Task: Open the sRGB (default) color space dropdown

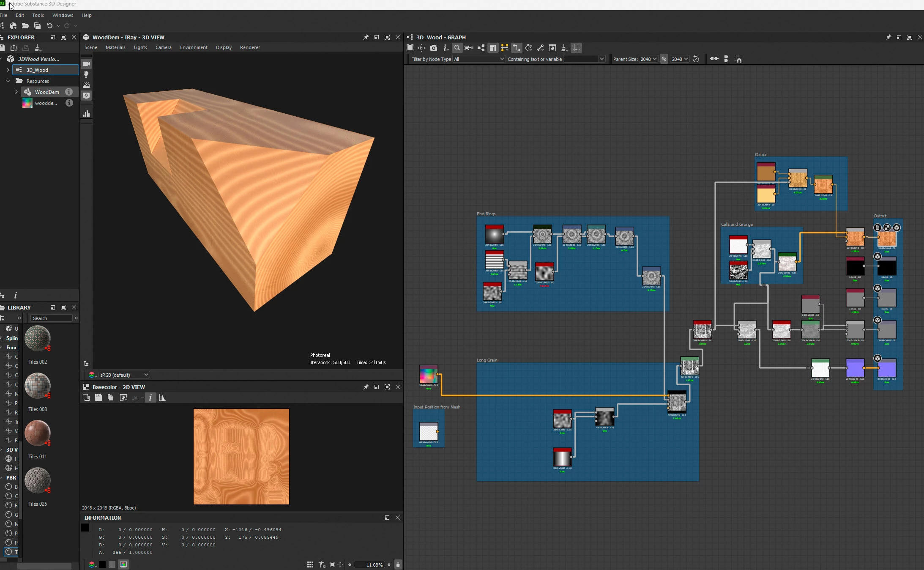Action: coord(124,375)
